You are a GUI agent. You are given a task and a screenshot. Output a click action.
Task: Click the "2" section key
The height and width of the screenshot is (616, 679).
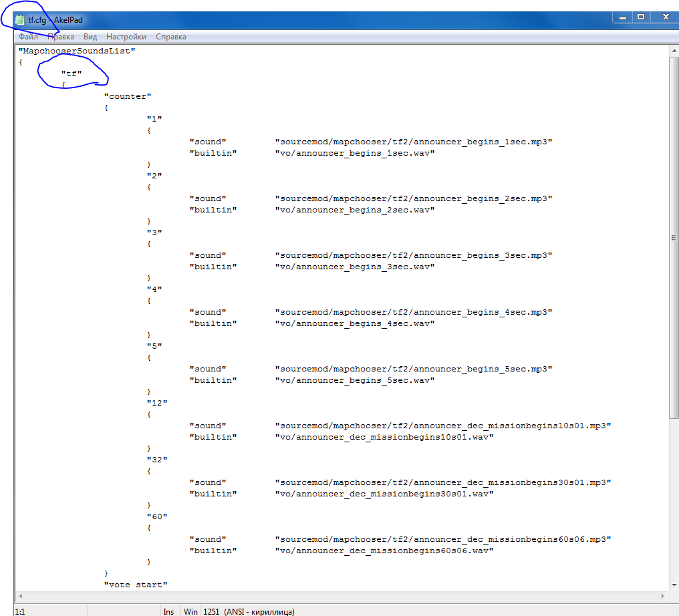(x=154, y=176)
